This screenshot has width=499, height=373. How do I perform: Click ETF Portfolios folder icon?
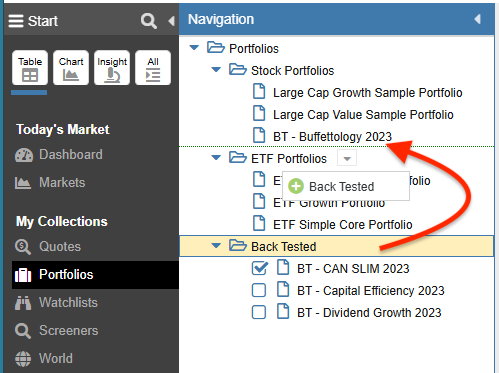click(x=238, y=157)
